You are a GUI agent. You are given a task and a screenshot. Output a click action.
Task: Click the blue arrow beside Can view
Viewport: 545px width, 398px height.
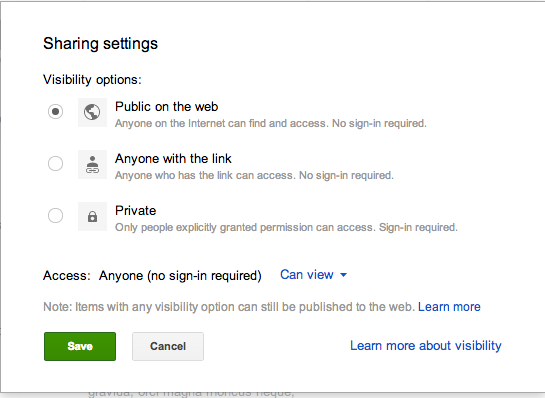click(343, 275)
